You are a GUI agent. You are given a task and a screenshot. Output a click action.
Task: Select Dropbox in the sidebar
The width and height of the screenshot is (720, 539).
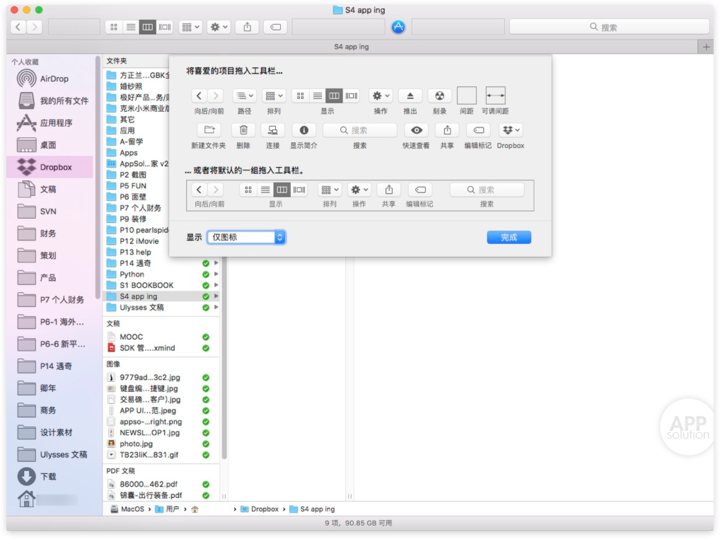coord(51,167)
